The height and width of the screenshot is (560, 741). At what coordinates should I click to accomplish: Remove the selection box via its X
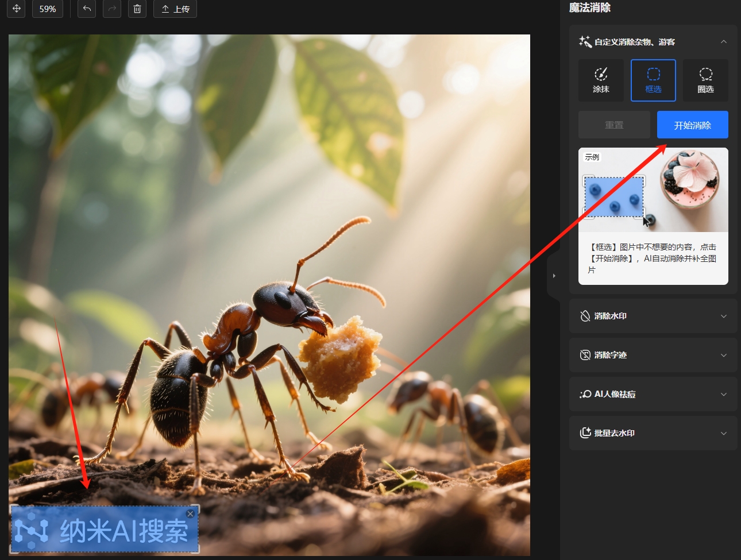[191, 513]
